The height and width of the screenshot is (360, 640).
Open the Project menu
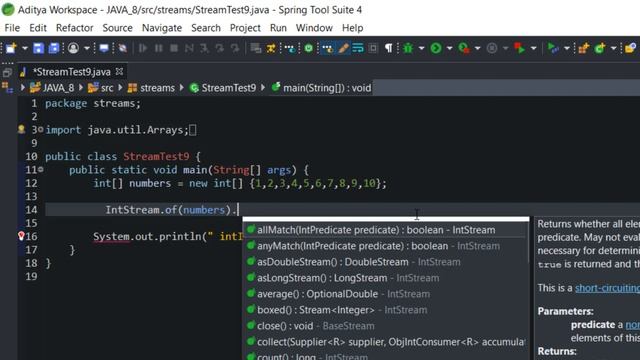[245, 28]
